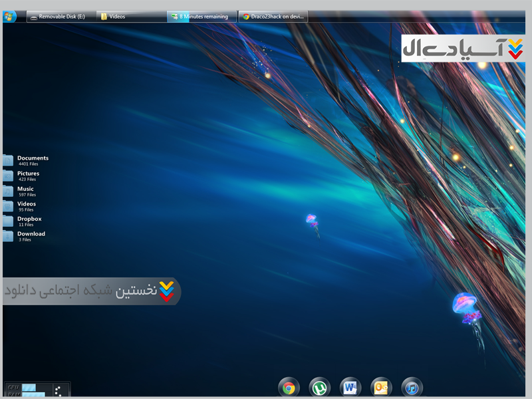The image size is (532, 399).
Task: Launch Google Chrome from the dock
Action: click(x=289, y=388)
